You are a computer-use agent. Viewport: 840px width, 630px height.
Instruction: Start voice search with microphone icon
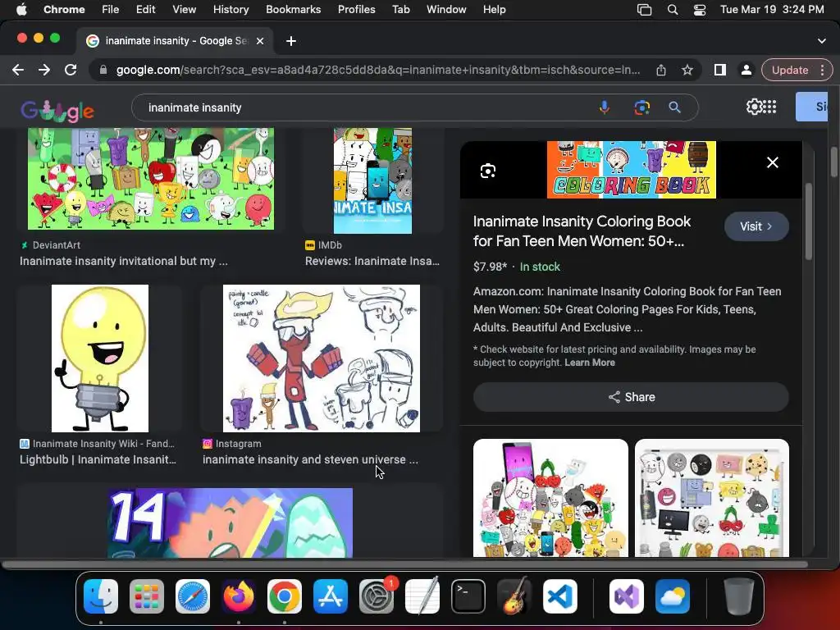[605, 107]
